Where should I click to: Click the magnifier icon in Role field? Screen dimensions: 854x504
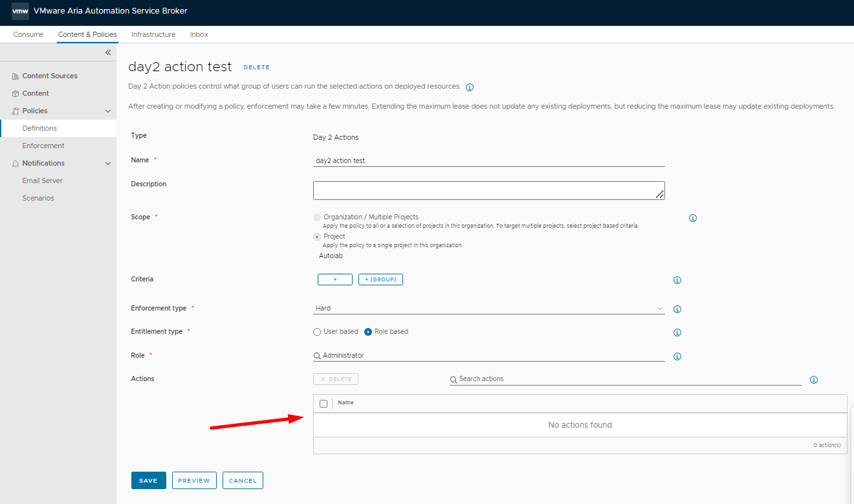click(x=317, y=356)
